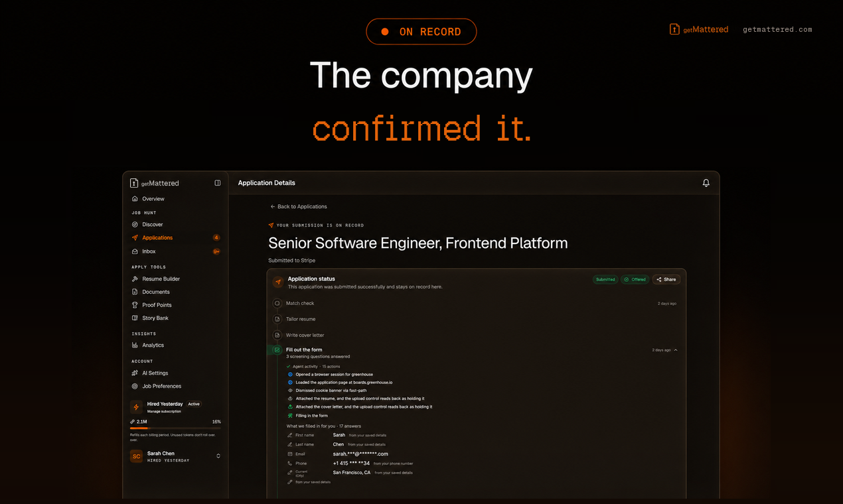Click the ON RECORD pill at top
The image size is (843, 504).
(421, 32)
